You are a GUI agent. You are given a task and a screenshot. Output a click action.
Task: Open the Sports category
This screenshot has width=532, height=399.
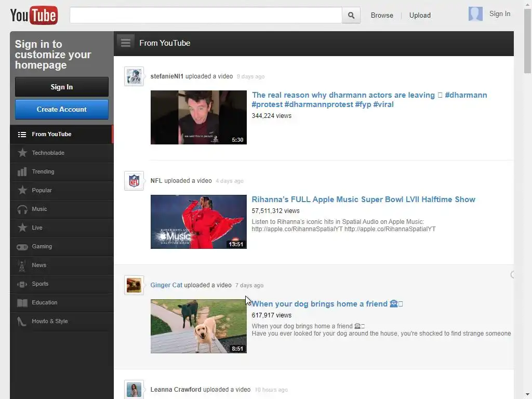[62, 284]
